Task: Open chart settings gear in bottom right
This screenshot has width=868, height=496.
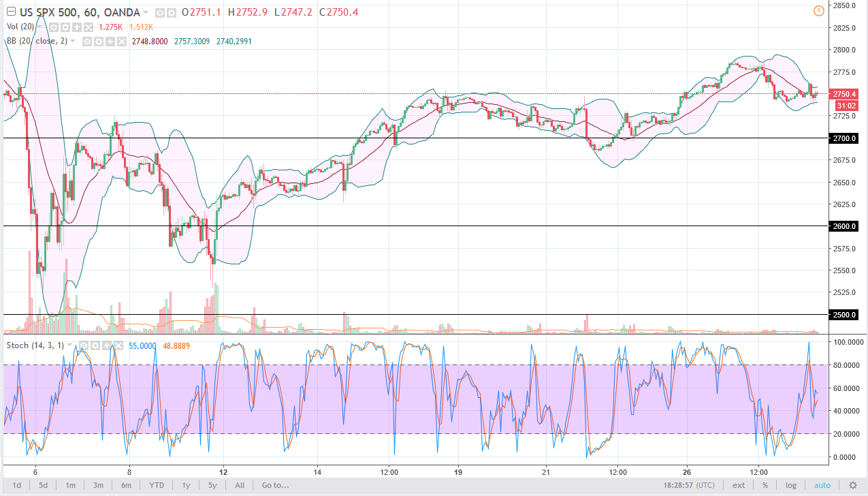Action: point(852,485)
